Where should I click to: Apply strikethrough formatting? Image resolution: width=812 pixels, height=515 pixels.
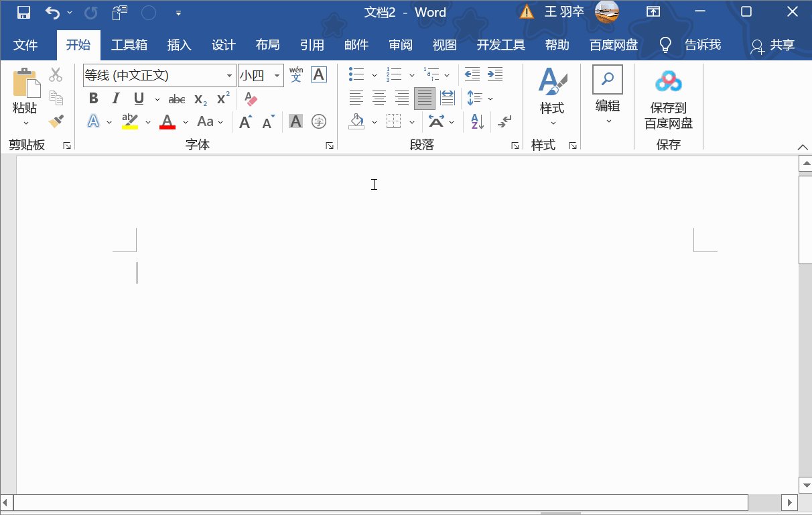click(176, 99)
